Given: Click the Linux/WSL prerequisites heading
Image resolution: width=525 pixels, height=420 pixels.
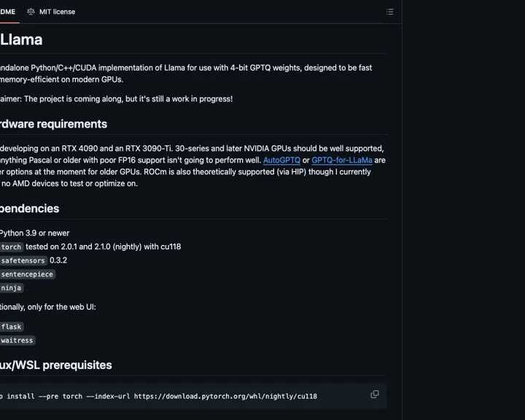Looking at the screenshot, I should click(55, 365).
